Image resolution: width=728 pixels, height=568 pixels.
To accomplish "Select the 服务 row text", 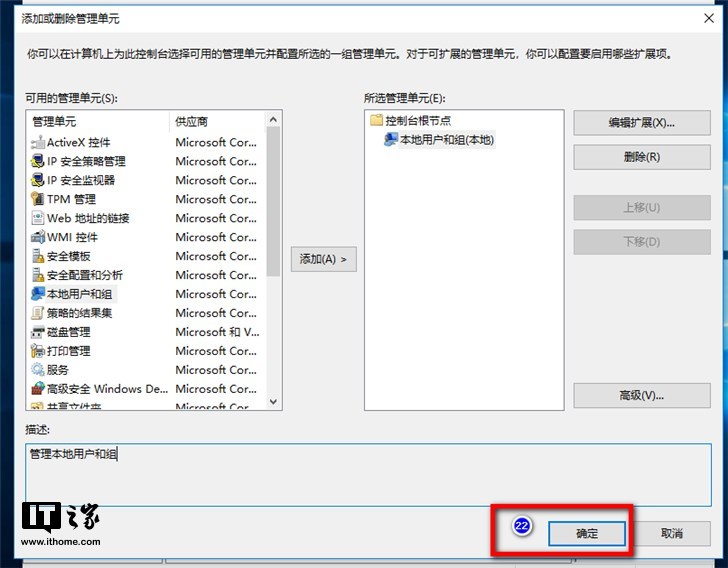I will coord(58,370).
